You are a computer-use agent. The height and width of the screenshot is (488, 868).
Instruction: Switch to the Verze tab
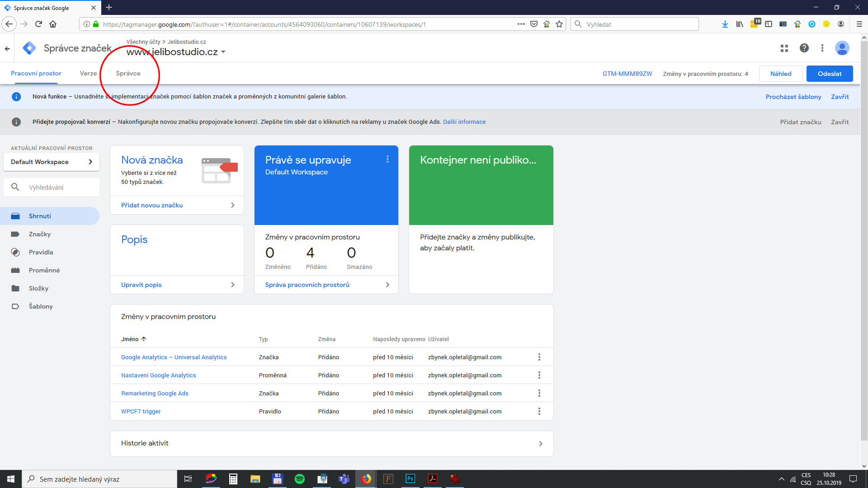(88, 73)
